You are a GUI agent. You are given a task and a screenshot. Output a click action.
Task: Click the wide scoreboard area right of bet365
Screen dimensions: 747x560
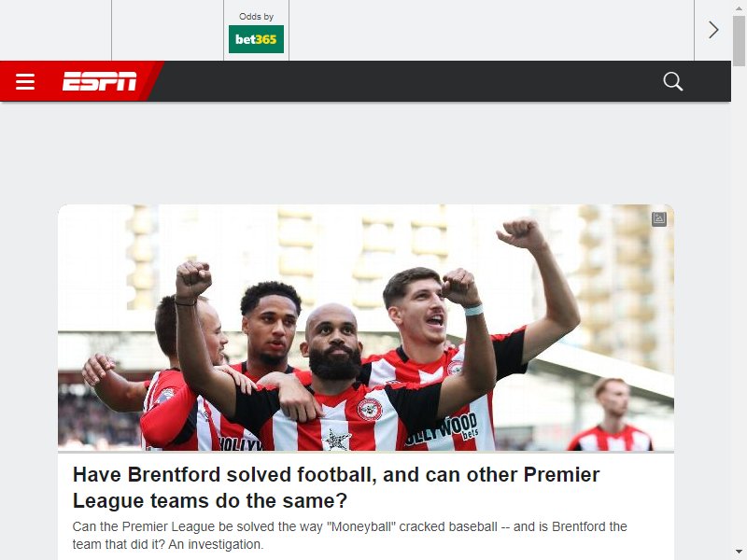click(x=492, y=30)
